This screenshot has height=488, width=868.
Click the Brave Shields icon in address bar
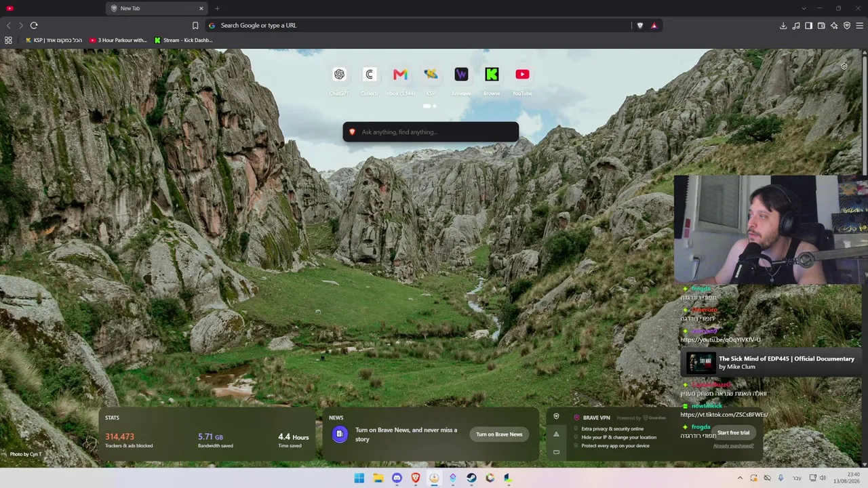click(x=640, y=26)
